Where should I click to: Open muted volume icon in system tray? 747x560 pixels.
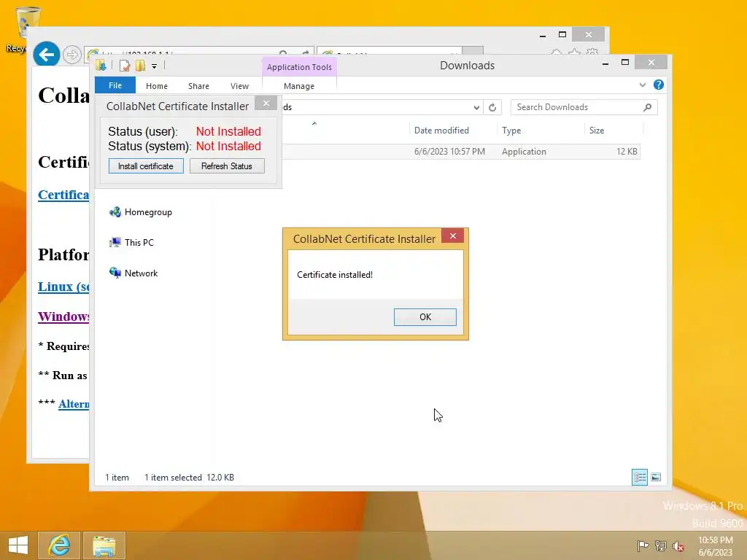point(678,546)
